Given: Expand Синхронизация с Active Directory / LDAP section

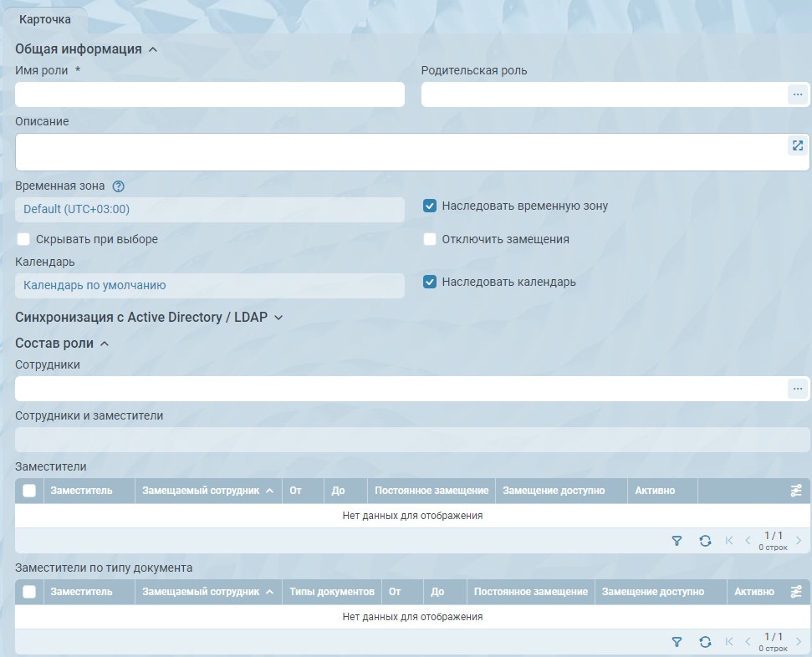Looking at the screenshot, I should pos(279,318).
